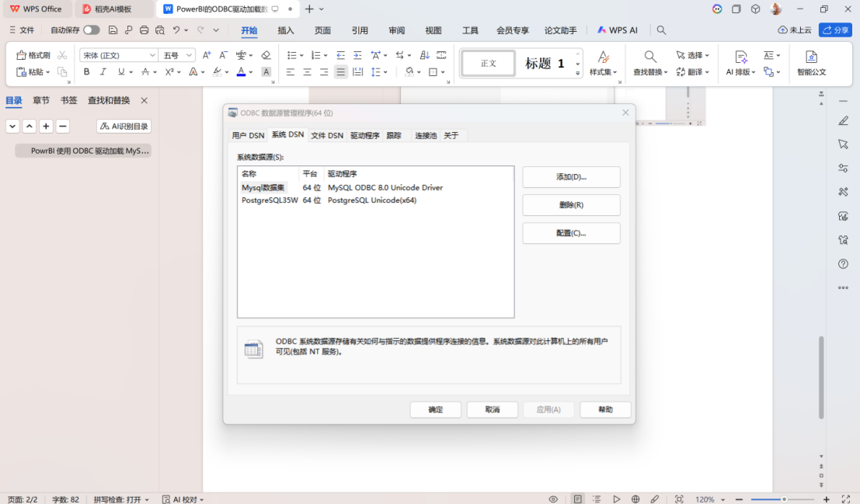Click the Share button
The height and width of the screenshot is (504, 860).
click(x=835, y=30)
